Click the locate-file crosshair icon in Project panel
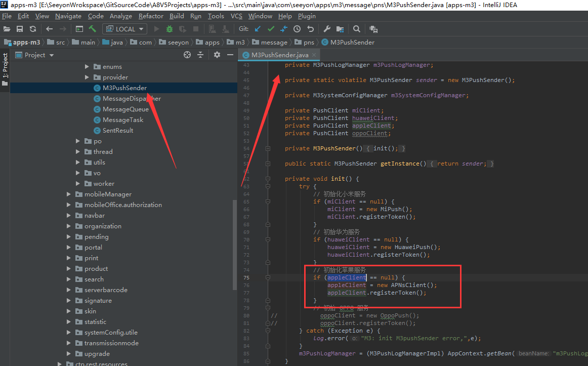This screenshot has height=366, width=588. point(187,55)
